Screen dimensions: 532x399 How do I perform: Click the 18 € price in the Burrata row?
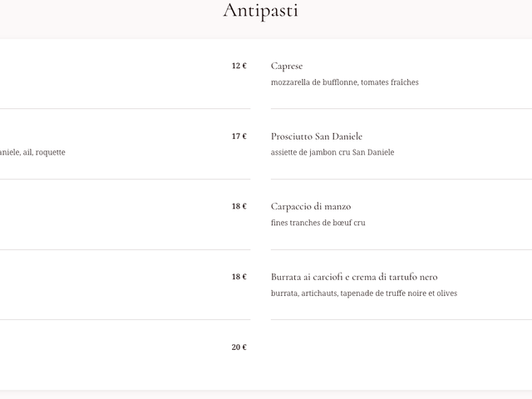click(239, 277)
